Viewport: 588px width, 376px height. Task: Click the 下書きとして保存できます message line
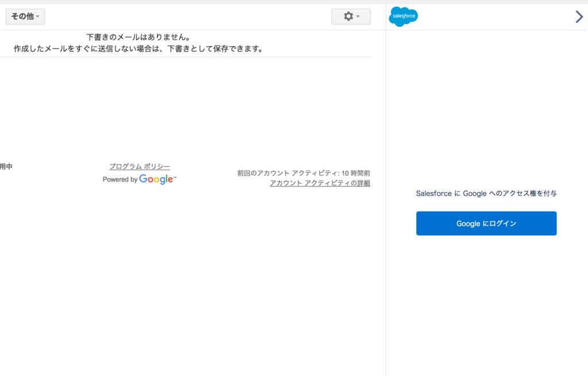139,49
